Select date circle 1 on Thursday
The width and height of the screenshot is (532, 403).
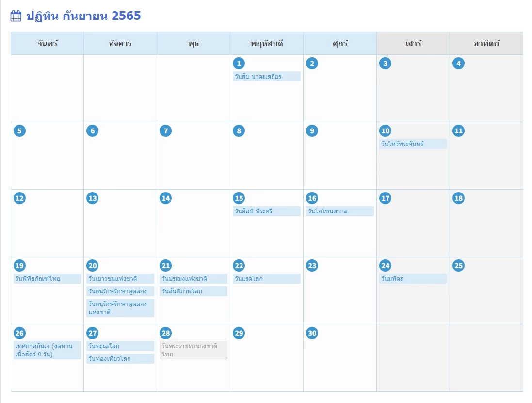(x=239, y=64)
